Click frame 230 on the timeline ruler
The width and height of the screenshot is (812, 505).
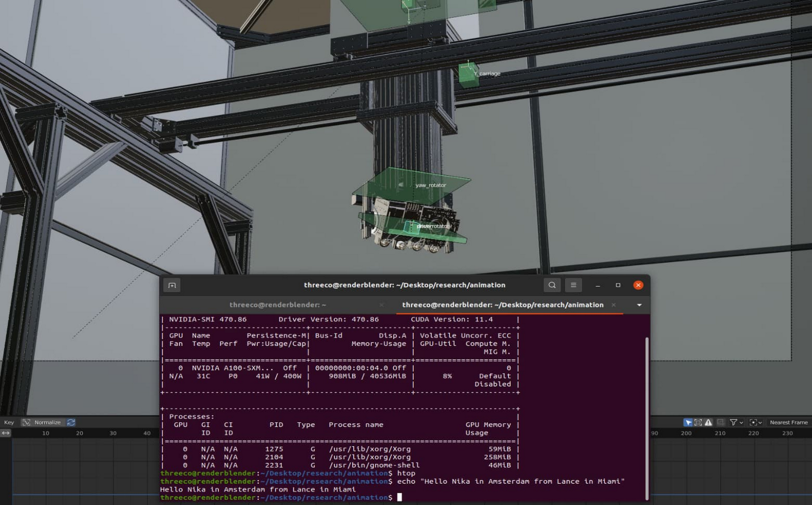pyautogui.click(x=787, y=433)
